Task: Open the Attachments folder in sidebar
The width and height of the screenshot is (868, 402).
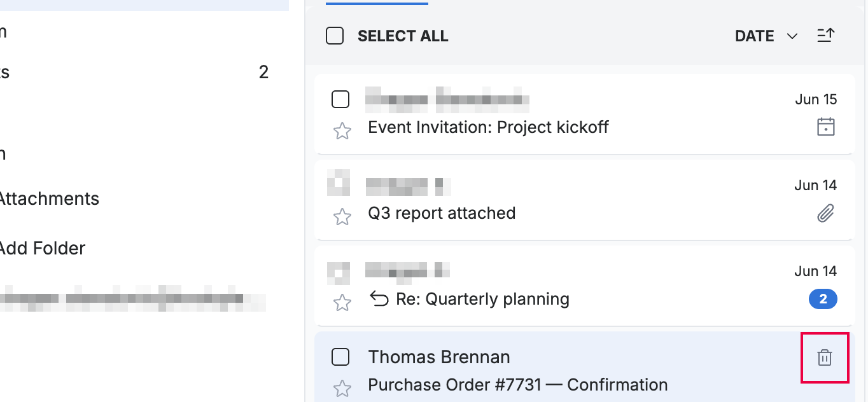Action: [48, 198]
